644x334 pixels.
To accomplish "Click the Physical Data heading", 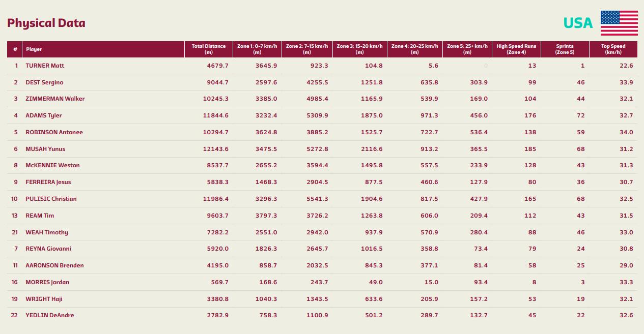I will click(46, 23).
